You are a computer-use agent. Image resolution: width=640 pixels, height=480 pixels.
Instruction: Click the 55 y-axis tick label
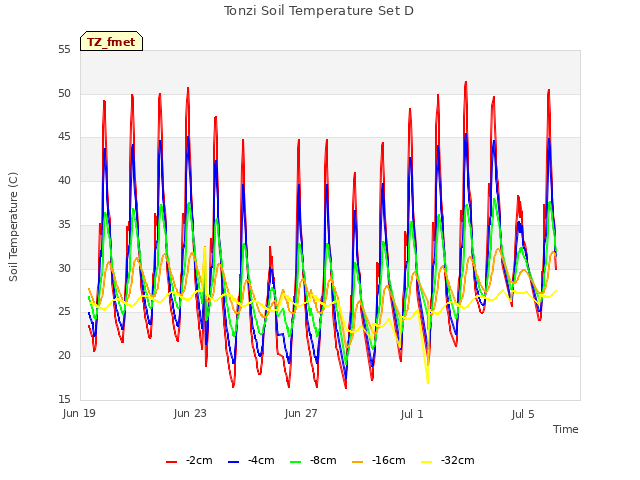64,49
